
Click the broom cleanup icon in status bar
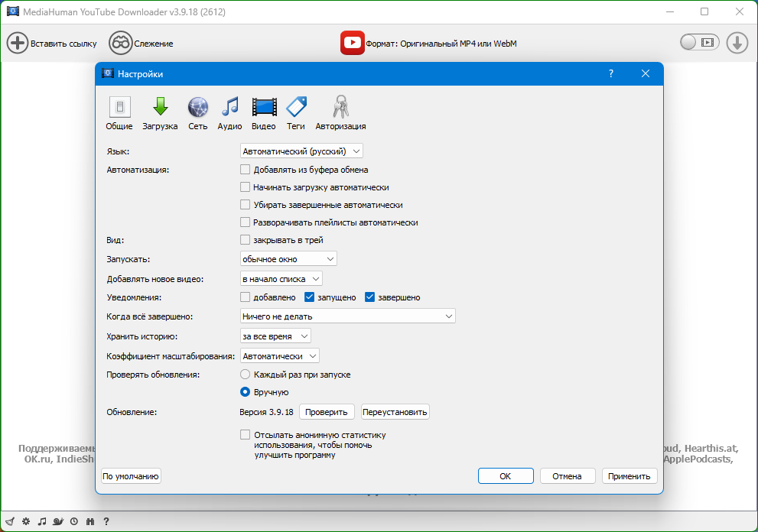point(10,522)
